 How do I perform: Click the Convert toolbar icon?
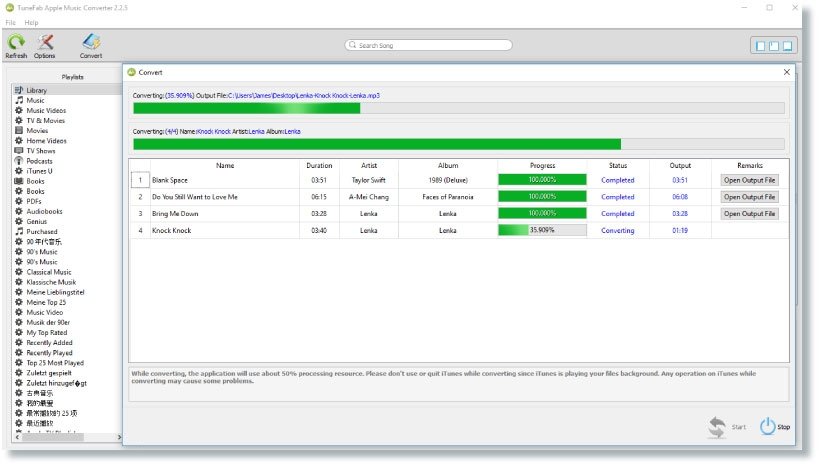click(91, 42)
